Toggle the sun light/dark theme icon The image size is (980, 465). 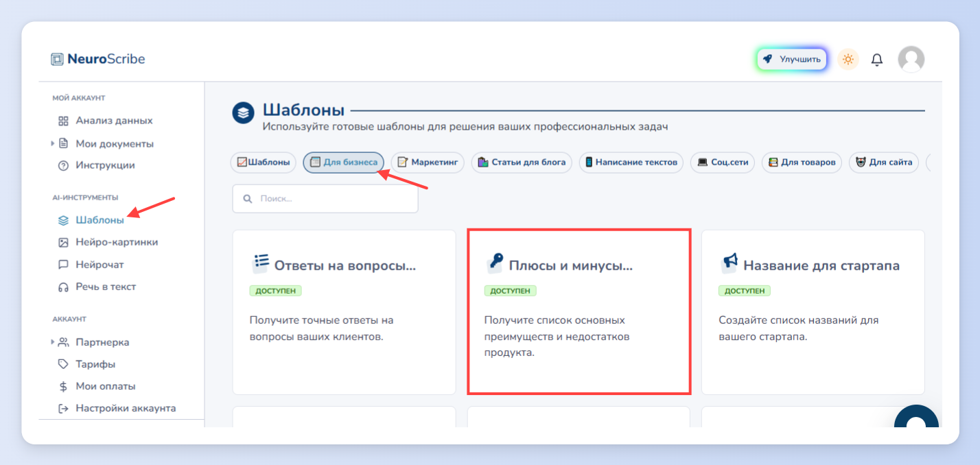(848, 60)
